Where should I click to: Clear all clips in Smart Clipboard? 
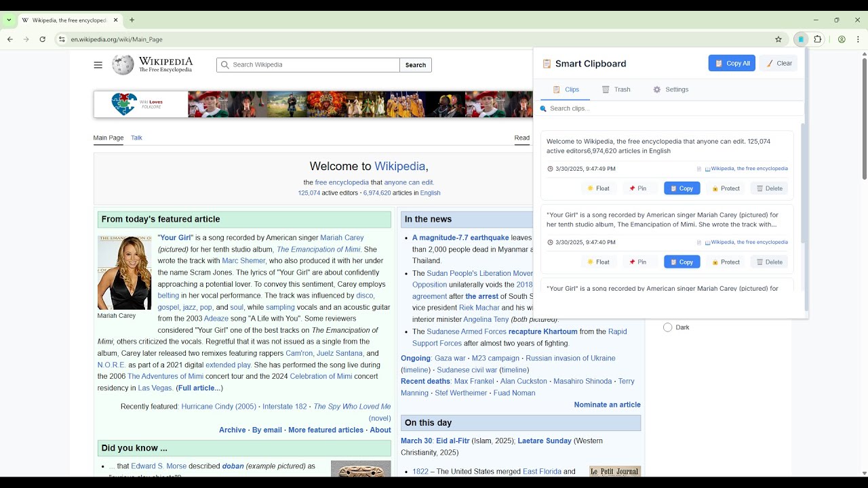tap(778, 63)
